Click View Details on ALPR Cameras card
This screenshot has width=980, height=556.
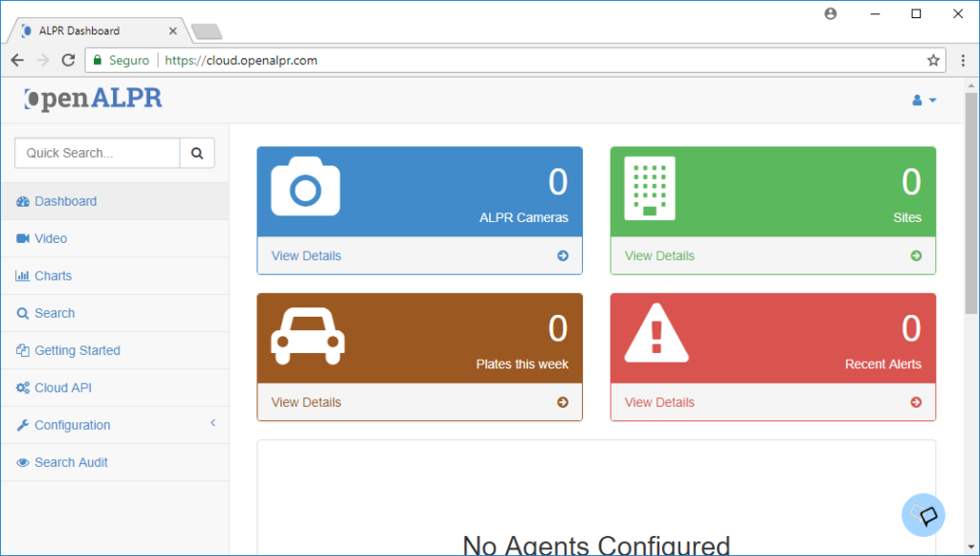click(x=306, y=256)
